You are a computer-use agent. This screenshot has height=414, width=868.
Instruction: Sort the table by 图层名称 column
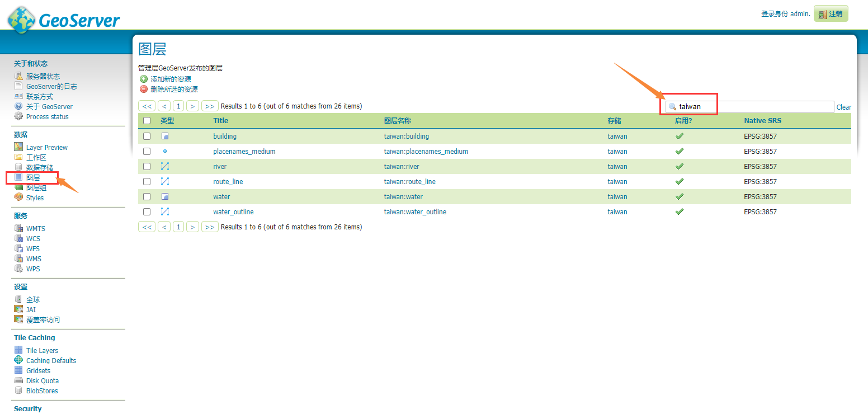(398, 120)
